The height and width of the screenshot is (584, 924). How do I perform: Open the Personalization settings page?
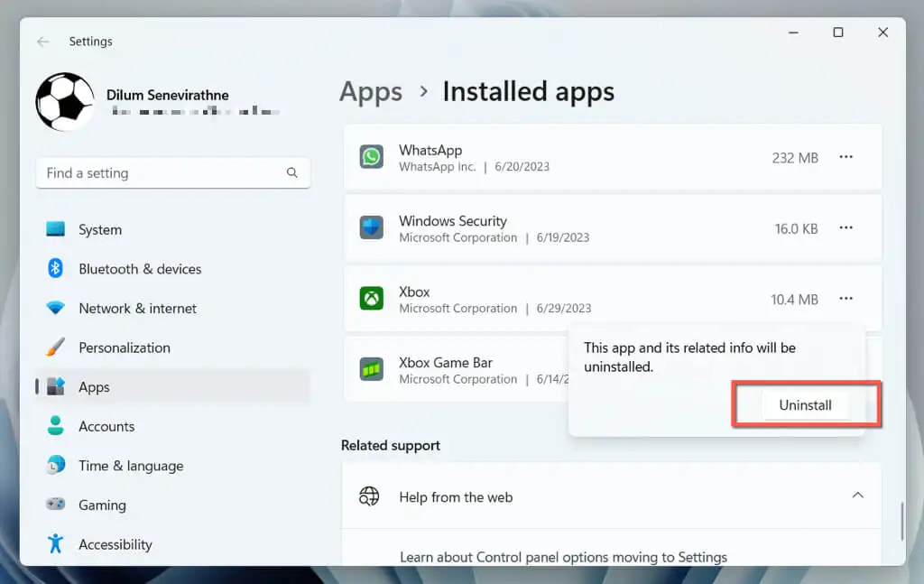coord(124,348)
